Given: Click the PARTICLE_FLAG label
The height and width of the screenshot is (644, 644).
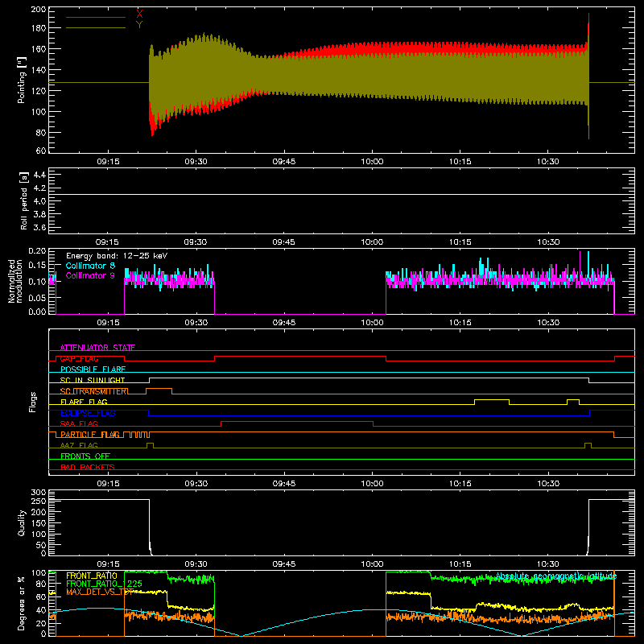Looking at the screenshot, I should pyautogui.click(x=90, y=434).
